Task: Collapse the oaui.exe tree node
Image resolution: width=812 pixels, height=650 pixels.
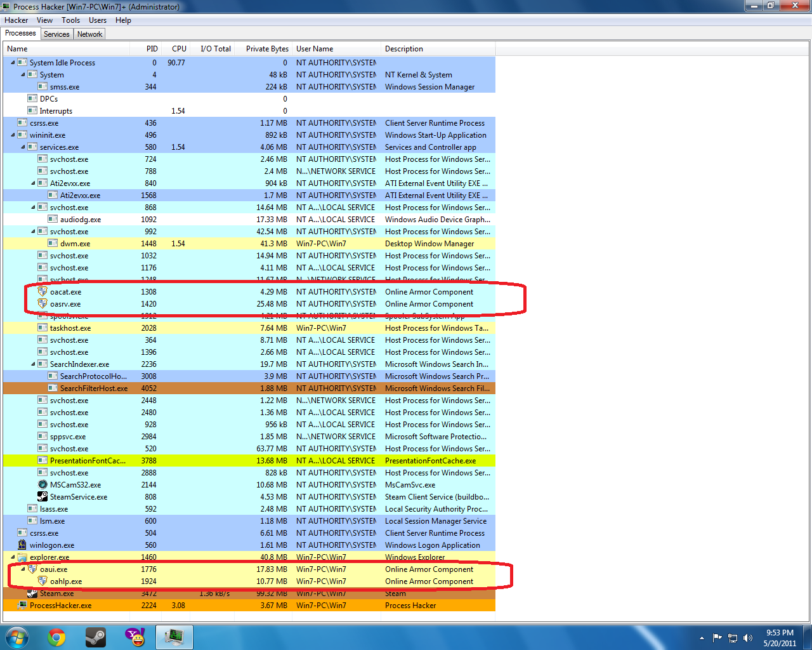Action: click(x=23, y=569)
